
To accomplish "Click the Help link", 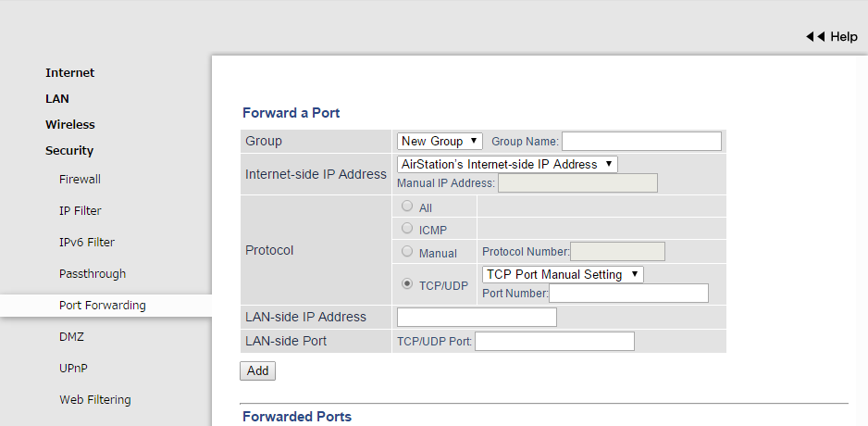I will click(844, 37).
